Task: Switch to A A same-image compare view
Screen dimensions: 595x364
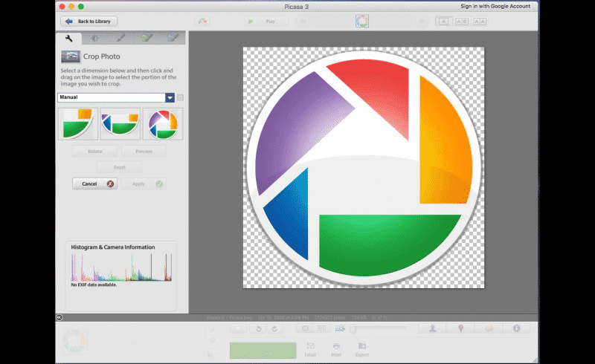Action: 480,22
